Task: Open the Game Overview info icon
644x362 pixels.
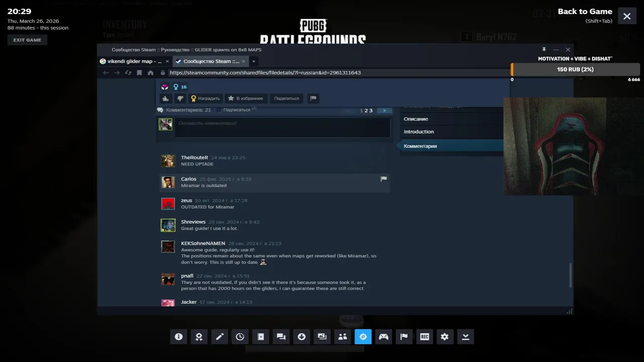Action: [179, 337]
